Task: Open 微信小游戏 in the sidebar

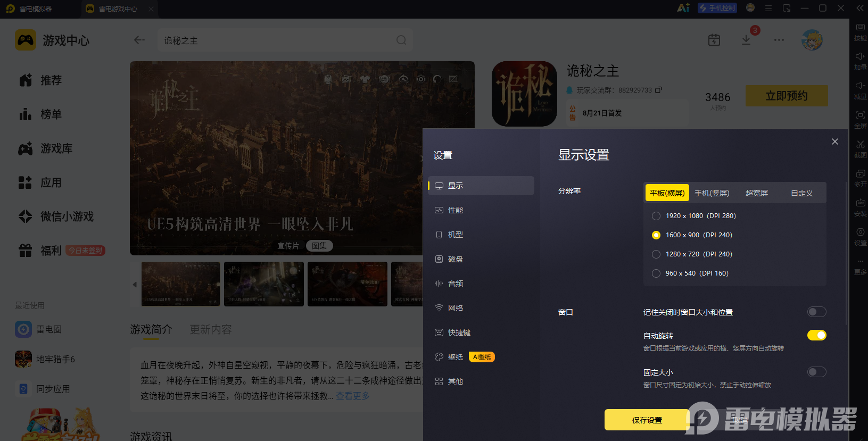Action: point(56,217)
